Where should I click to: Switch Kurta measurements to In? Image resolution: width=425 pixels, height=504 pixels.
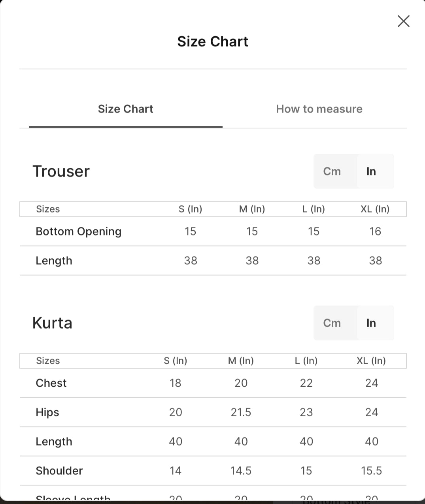[x=371, y=323]
